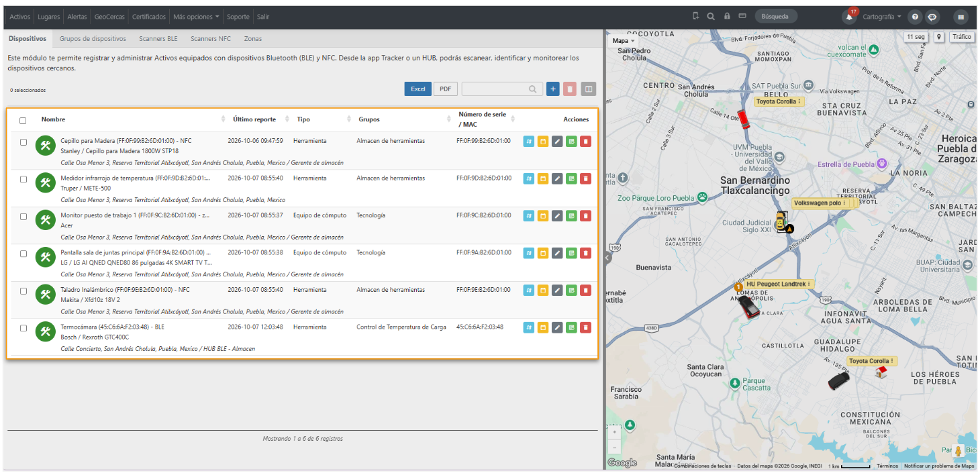Select the Medidor infrarrojo de temperatura checkbox

point(23,180)
